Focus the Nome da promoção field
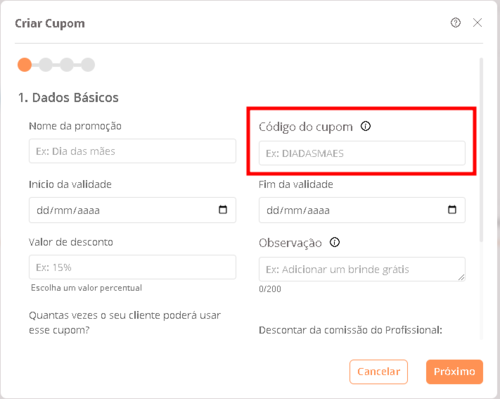500x399 pixels. tap(132, 151)
